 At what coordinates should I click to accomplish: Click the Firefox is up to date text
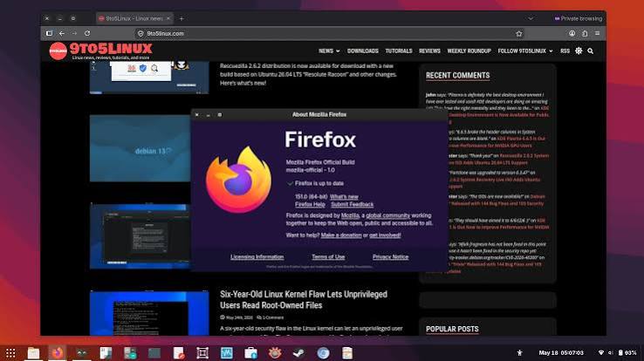[319, 183]
